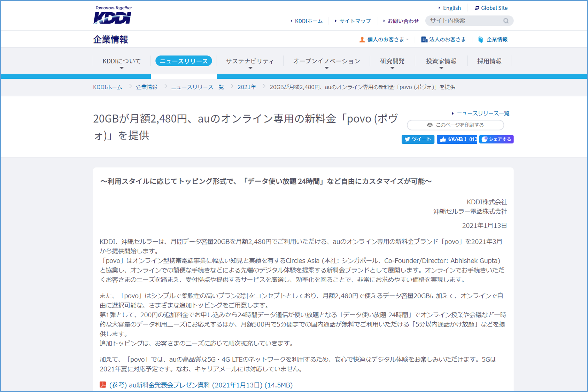Click the KDDI logo
This screenshot has height=392, width=588.
pos(113,15)
